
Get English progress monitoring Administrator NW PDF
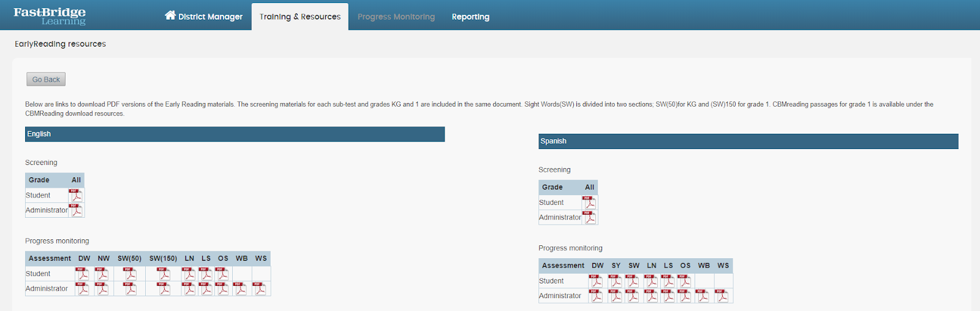click(102, 288)
